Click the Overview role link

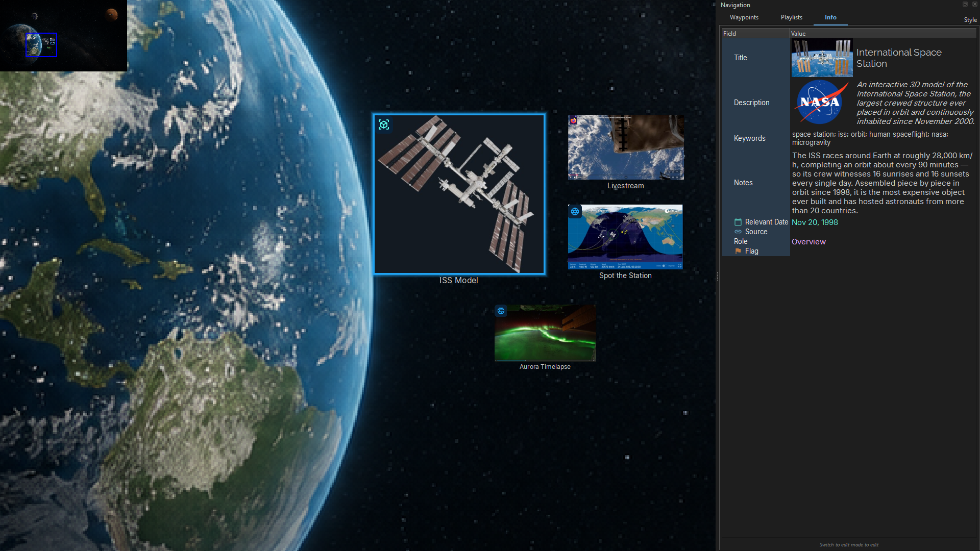pos(808,242)
